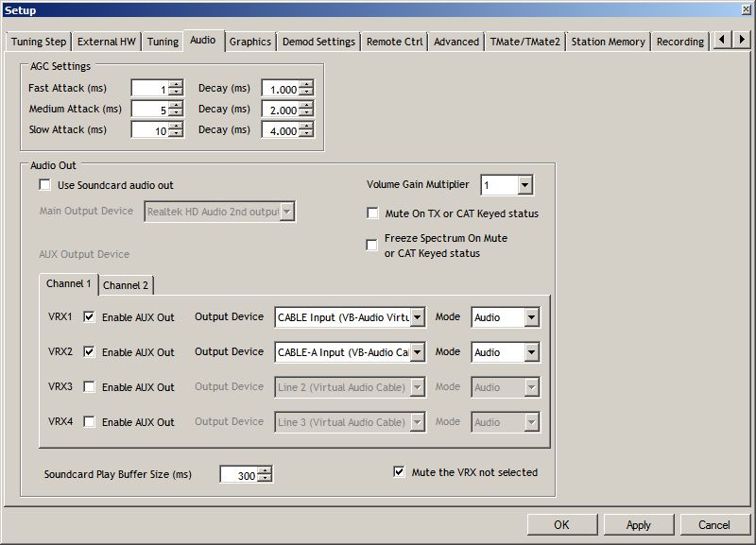The width and height of the screenshot is (756, 545).
Task: Open the Demod Settings tab
Action: 318,42
